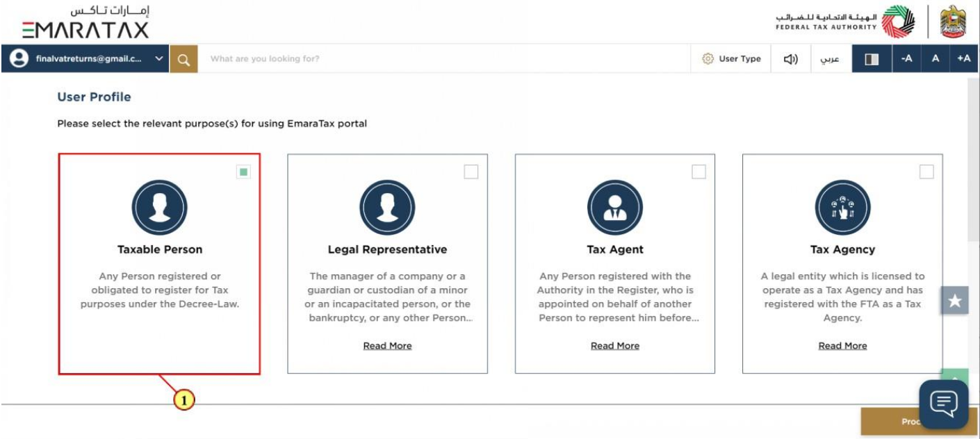Focus the 'What are you looking for?' field
Image resolution: width=980 pixels, height=439 pixels.
tap(445, 59)
